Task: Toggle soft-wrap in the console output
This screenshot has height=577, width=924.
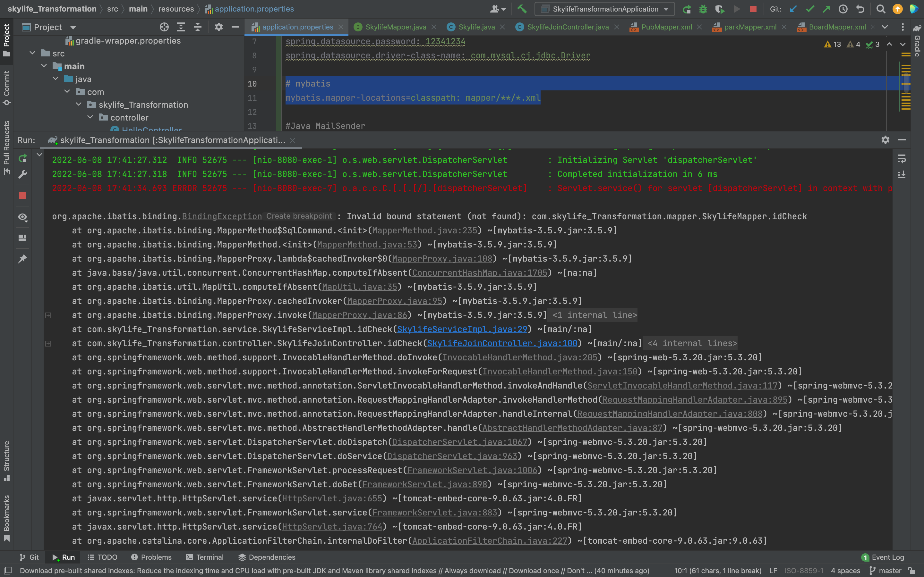Action: (x=902, y=158)
